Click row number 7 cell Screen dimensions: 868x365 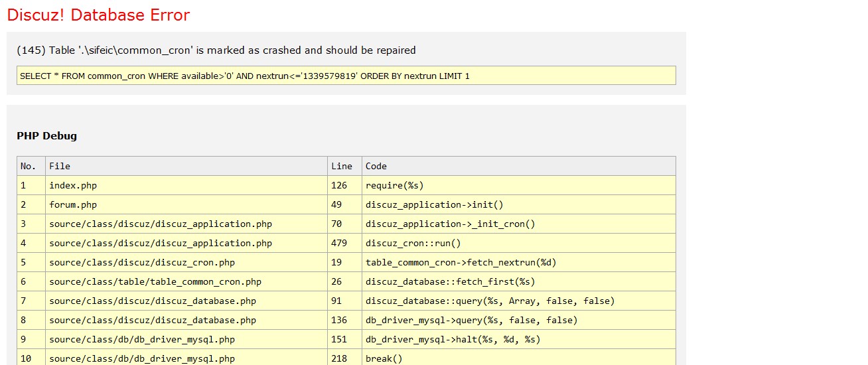coord(31,301)
